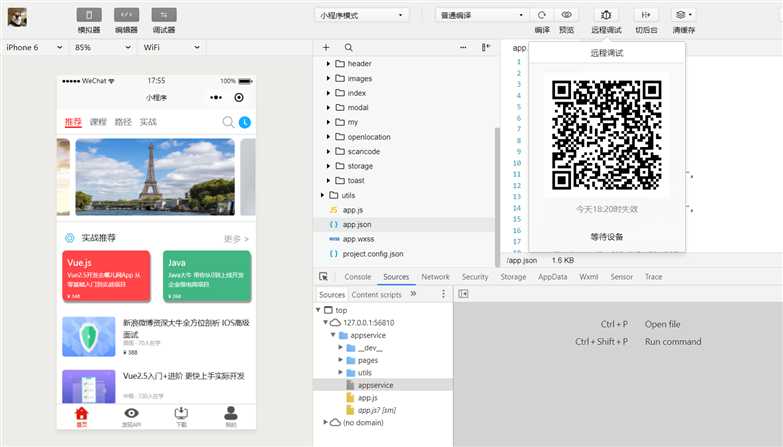
Task: Expand the __dev__ folder
Action: click(341, 348)
